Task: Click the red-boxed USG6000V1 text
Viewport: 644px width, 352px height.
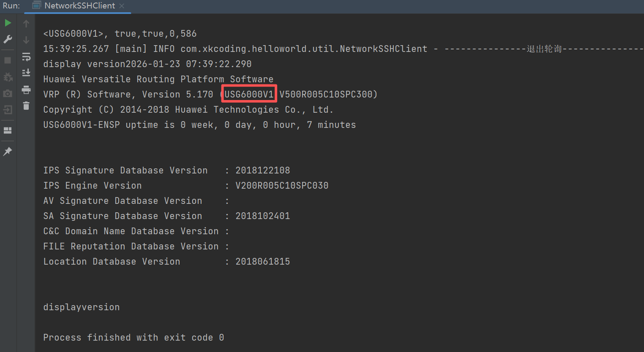Action: 249,94
